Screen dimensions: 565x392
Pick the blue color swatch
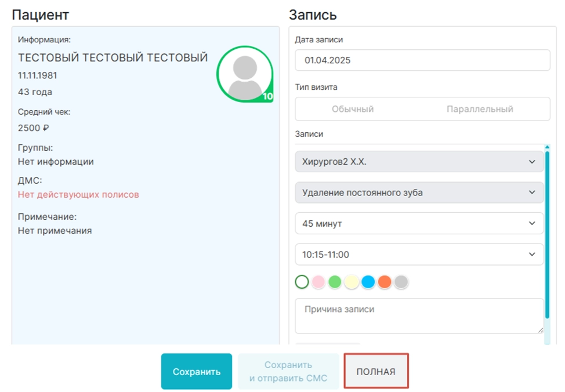368,282
